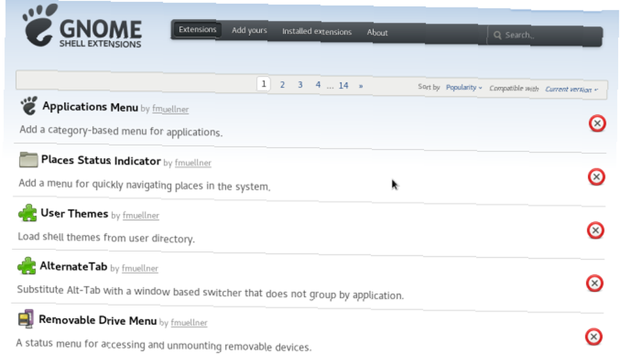The width and height of the screenshot is (620, 364).
Task: Click the Places Status Indicator folder icon
Action: tap(28, 160)
